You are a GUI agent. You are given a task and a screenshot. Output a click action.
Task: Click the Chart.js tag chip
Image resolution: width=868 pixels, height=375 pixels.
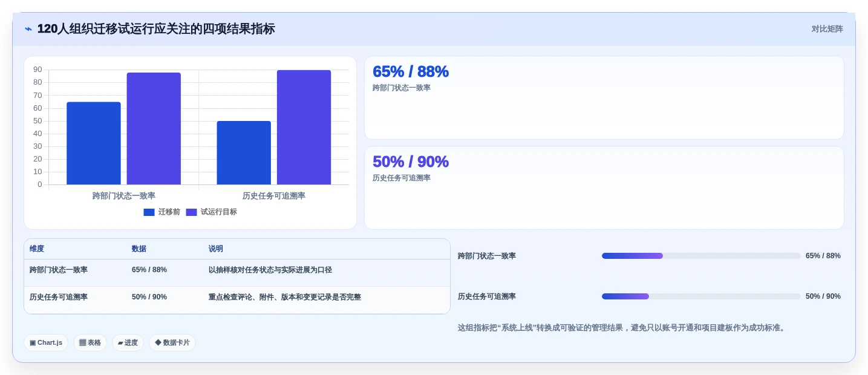46,342
